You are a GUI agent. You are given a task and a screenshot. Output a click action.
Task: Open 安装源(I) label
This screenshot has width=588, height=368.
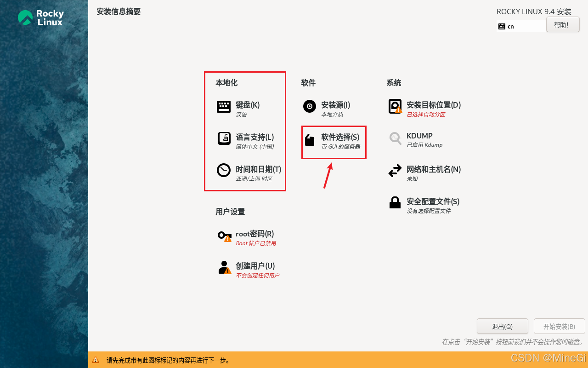click(336, 105)
